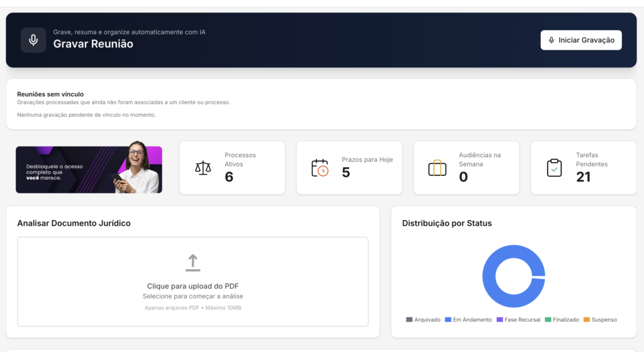The width and height of the screenshot is (644, 352).
Task: Click the scales icon in Processos Ativos
Action: pos(203,168)
